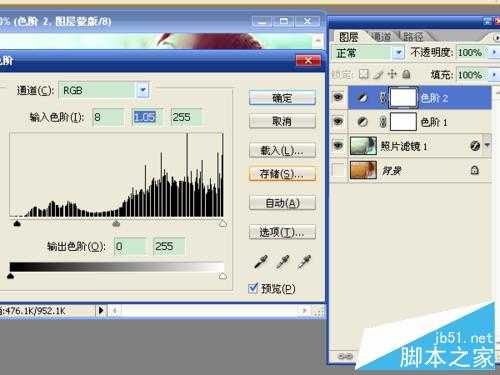Toggle lock transparent pixels icon
500x375 pixels.
coord(363,74)
